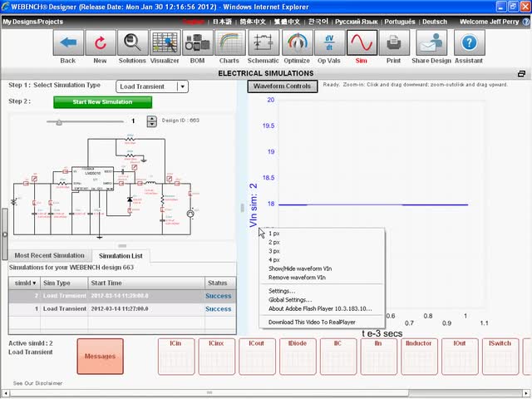
Task: Open the Visualizer tool
Action: click(x=165, y=42)
